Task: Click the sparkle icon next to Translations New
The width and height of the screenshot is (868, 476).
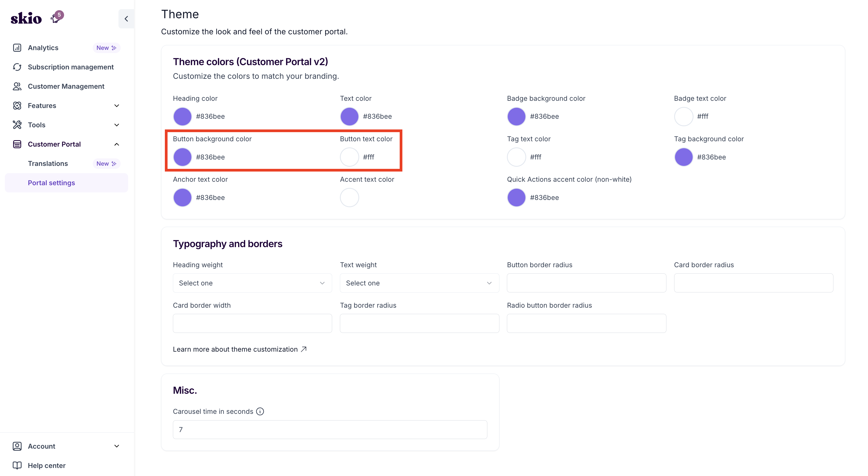Action: tap(114, 163)
